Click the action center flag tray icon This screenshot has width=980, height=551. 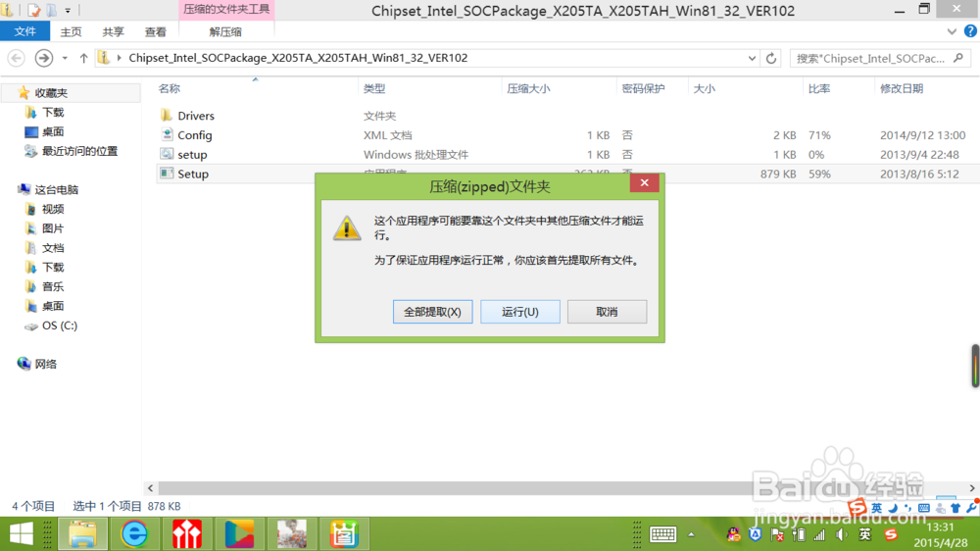tap(777, 534)
